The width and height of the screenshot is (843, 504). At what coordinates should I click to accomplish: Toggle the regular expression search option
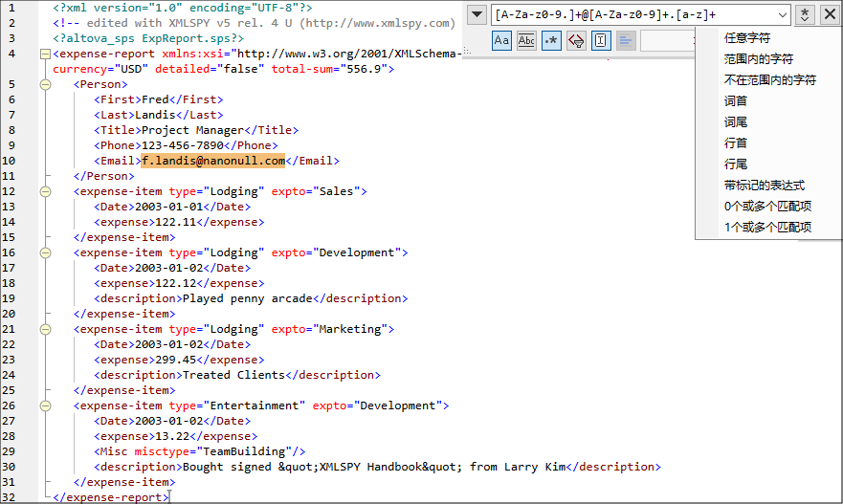[x=551, y=40]
